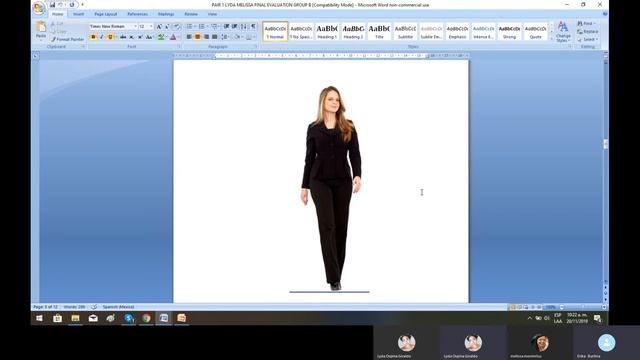Launch Chrome from the taskbar
The image size is (640, 360).
(x=146, y=318)
